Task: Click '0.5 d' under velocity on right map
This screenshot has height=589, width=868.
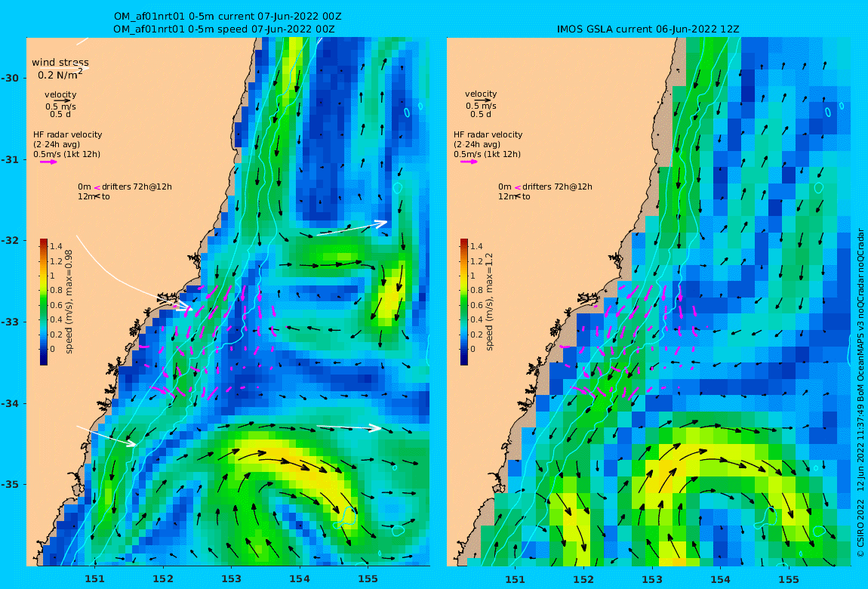Action: 481,114
